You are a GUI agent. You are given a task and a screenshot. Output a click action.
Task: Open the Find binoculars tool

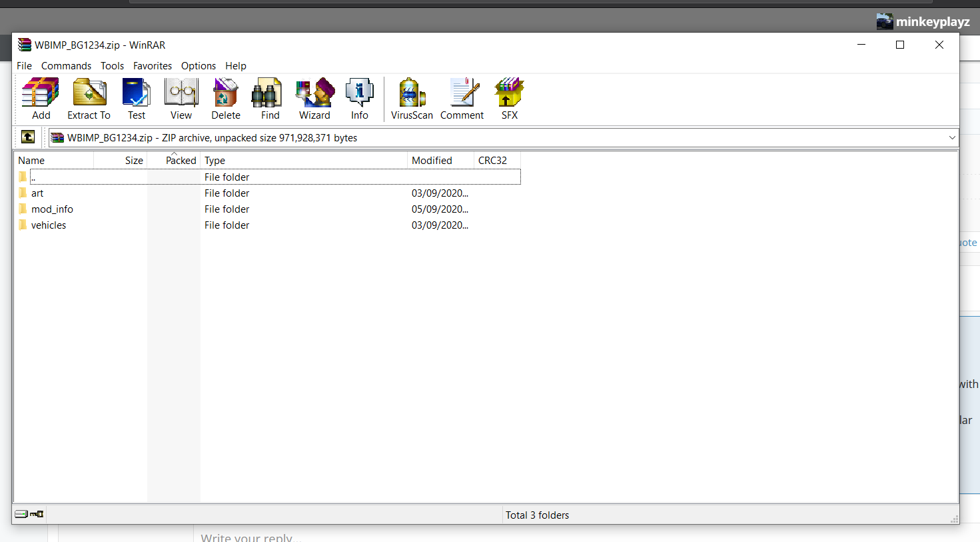point(270,99)
